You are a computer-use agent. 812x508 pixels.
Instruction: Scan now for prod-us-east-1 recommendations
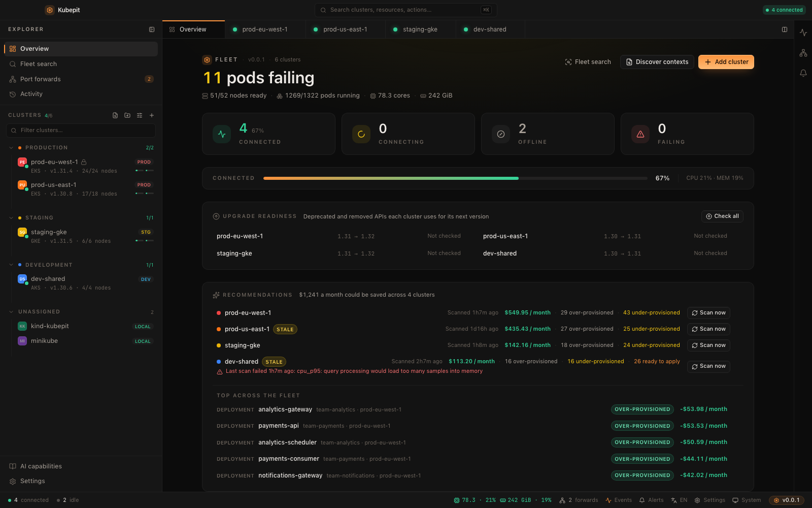point(708,329)
